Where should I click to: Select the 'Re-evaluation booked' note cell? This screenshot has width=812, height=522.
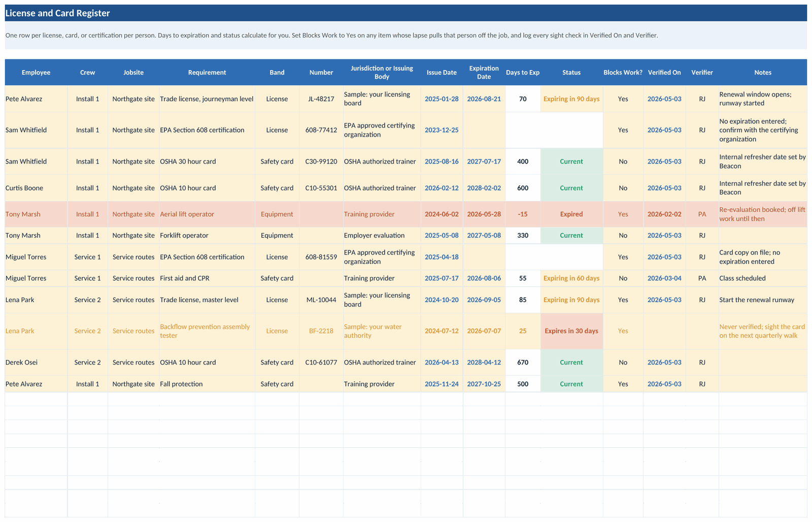(763, 214)
